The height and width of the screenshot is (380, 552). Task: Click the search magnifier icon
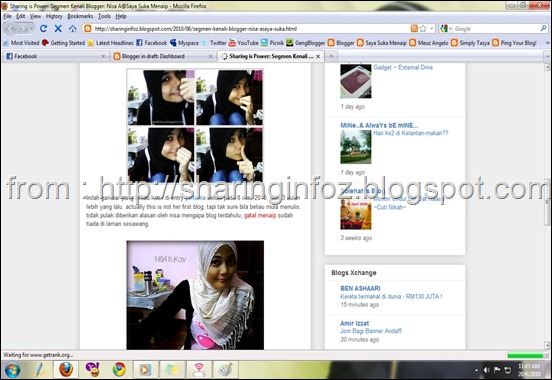[x=544, y=29]
